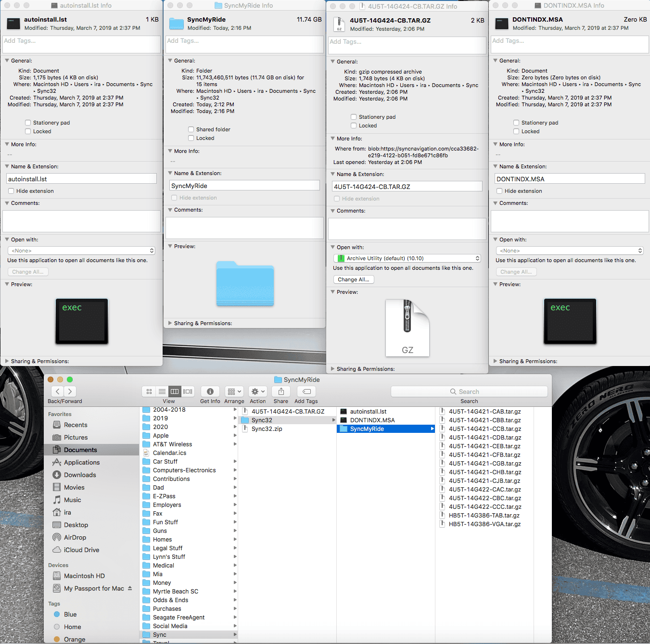Click the Get Info toolbar icon
Viewport: 650px width, 644px height.
point(210,391)
